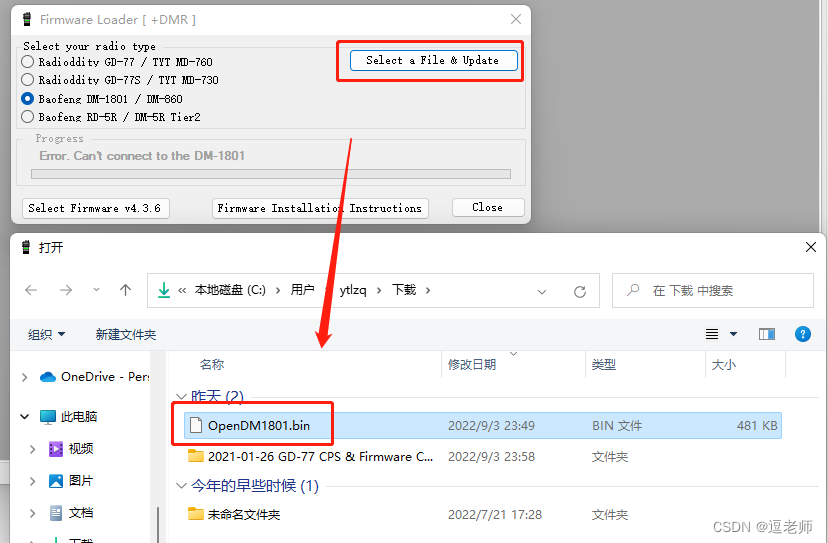Click the 481 KB size cell
828x543 pixels.
coord(757,426)
